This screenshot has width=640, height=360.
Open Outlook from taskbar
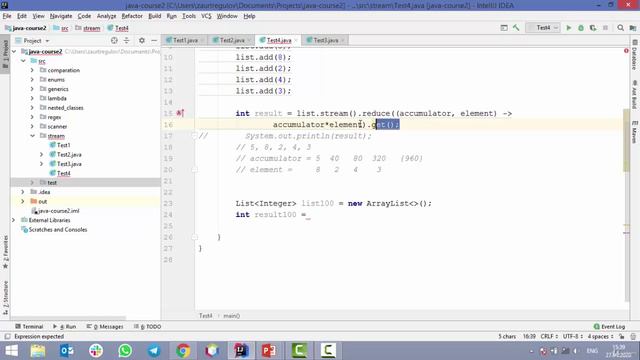pos(67,351)
